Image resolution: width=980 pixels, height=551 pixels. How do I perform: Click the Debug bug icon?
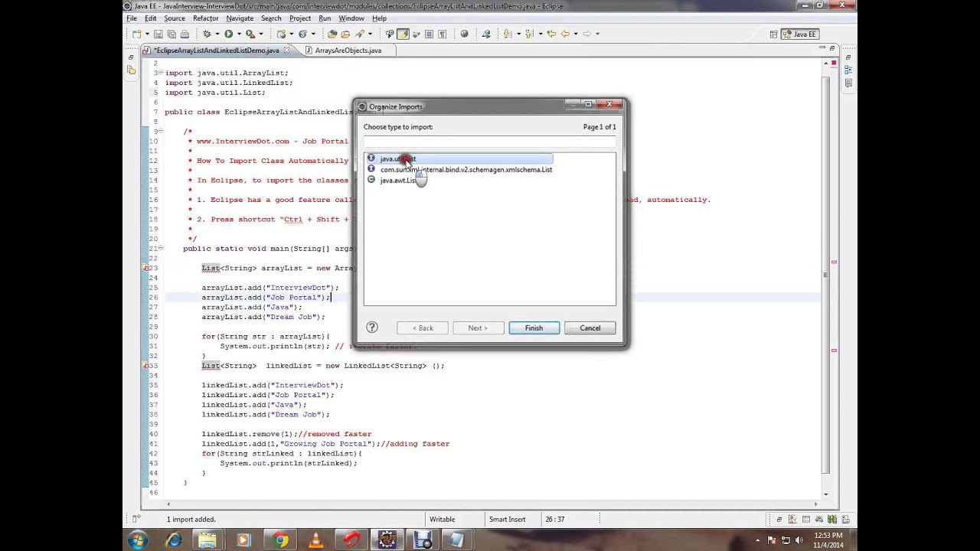pyautogui.click(x=207, y=34)
